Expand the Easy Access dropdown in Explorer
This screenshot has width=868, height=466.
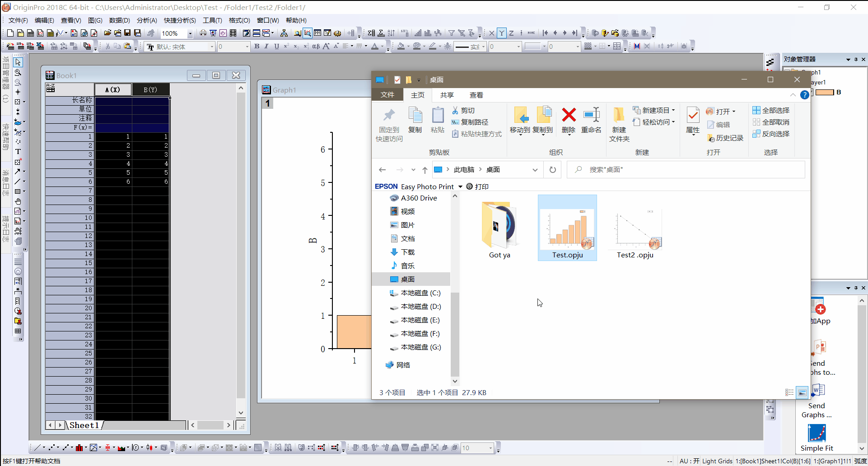coord(673,122)
